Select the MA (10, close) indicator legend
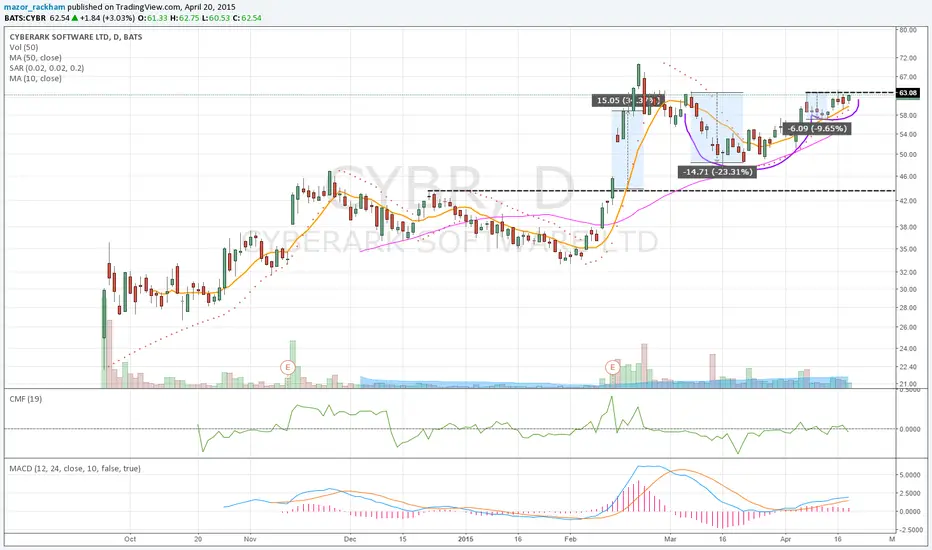This screenshot has height=550, width=932. point(35,78)
